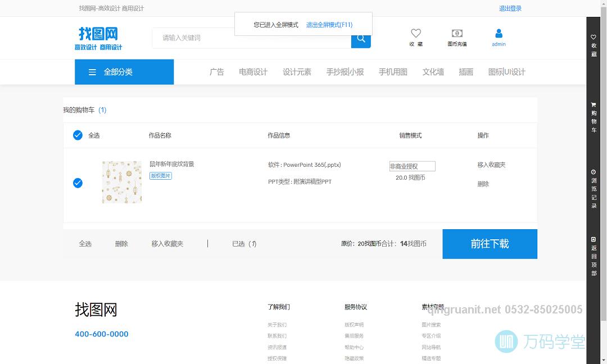Click 退出全屏模式(F11) to exit fullscreen

pyautogui.click(x=329, y=24)
